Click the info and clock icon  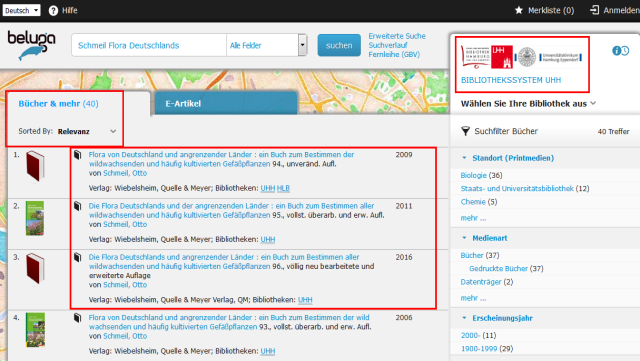(620, 51)
